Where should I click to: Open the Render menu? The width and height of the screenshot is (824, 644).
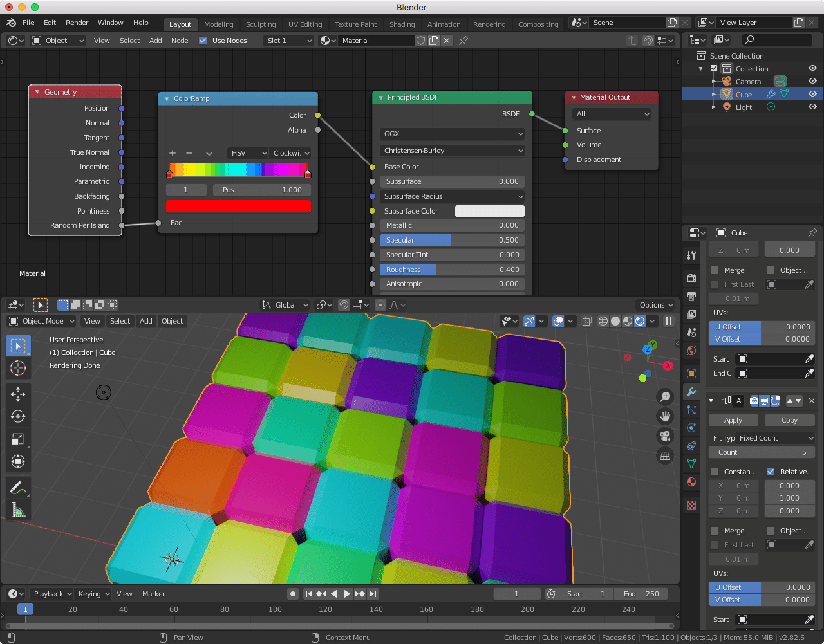coord(77,23)
